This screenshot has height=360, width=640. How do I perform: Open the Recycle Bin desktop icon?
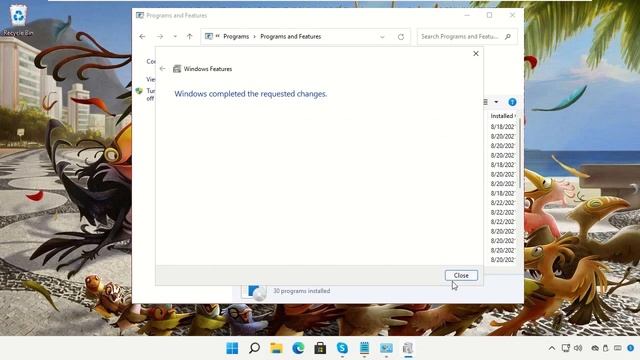(x=18, y=20)
